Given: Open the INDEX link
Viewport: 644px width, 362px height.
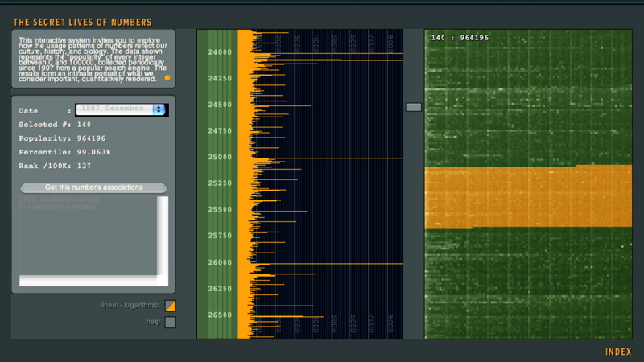Looking at the screenshot, I should (x=618, y=352).
